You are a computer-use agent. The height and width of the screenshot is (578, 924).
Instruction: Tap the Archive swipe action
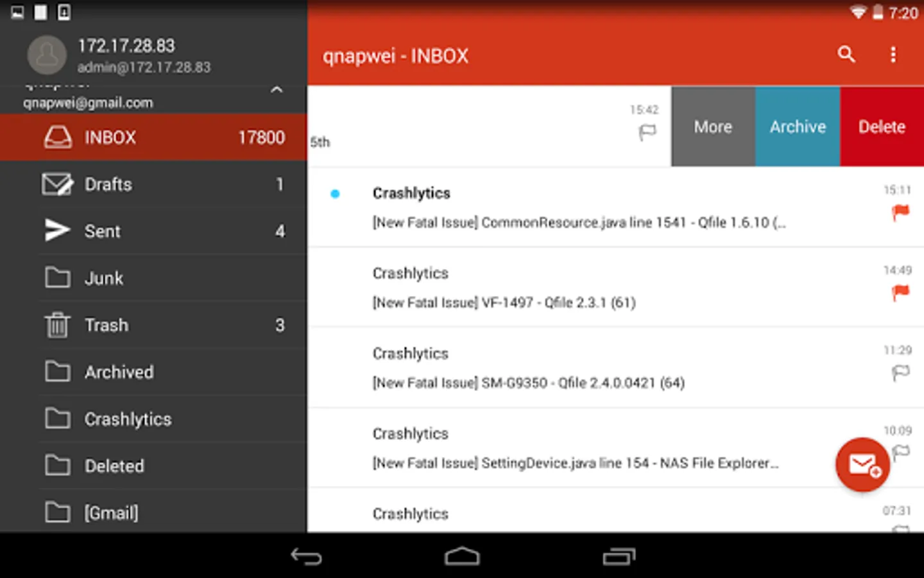click(798, 127)
